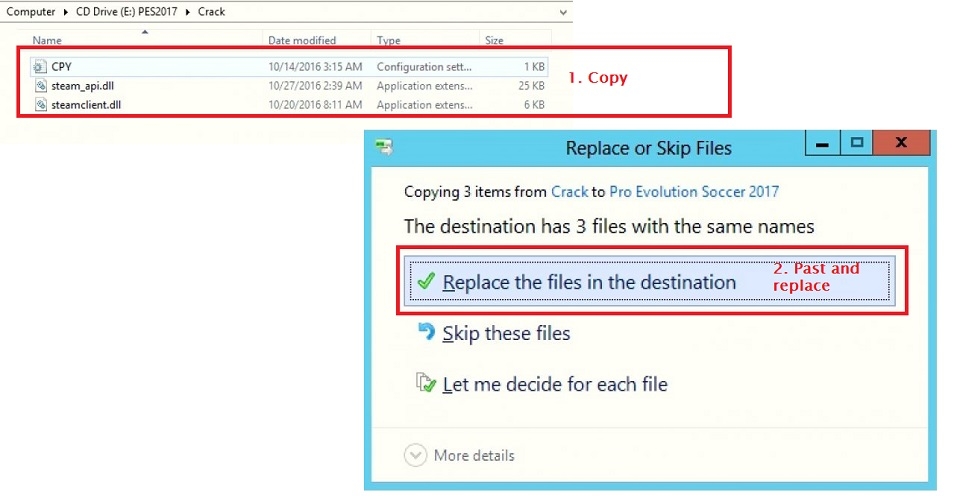Click the 10/27/2016 2:39 AM date cell

click(315, 86)
